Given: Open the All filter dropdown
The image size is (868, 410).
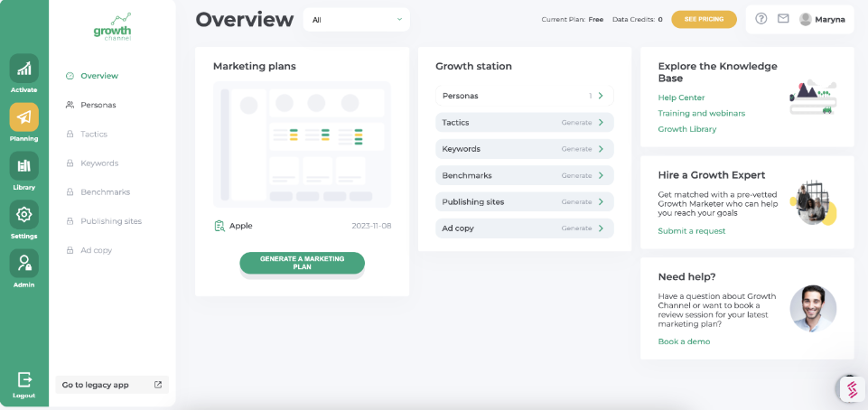Looking at the screenshot, I should click(x=357, y=19).
